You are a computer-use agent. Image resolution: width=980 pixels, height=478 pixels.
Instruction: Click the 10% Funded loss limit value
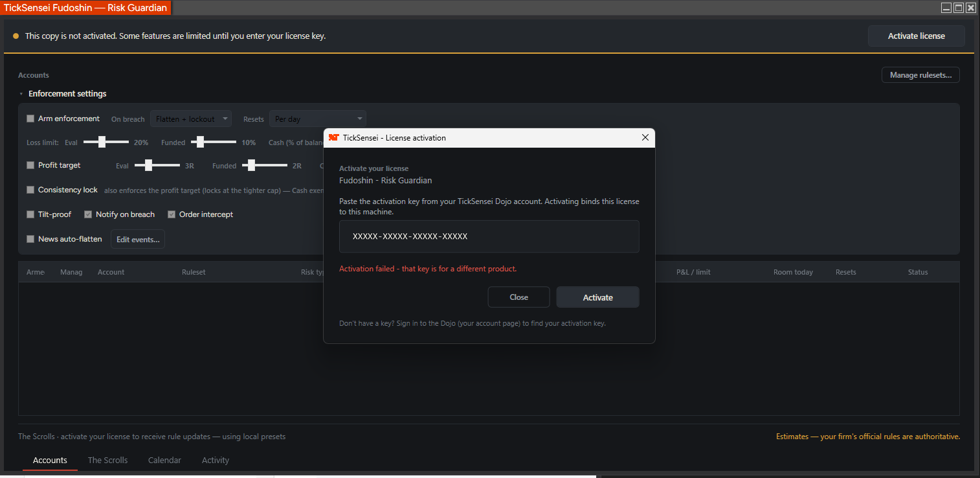(249, 142)
